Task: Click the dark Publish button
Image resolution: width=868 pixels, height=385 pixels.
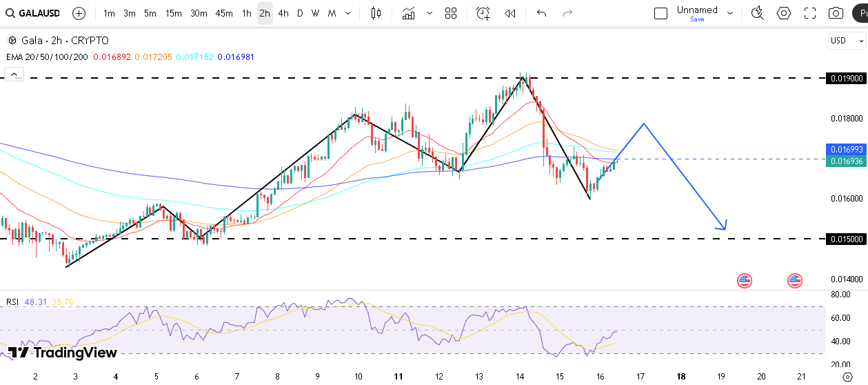Action: pos(860,13)
